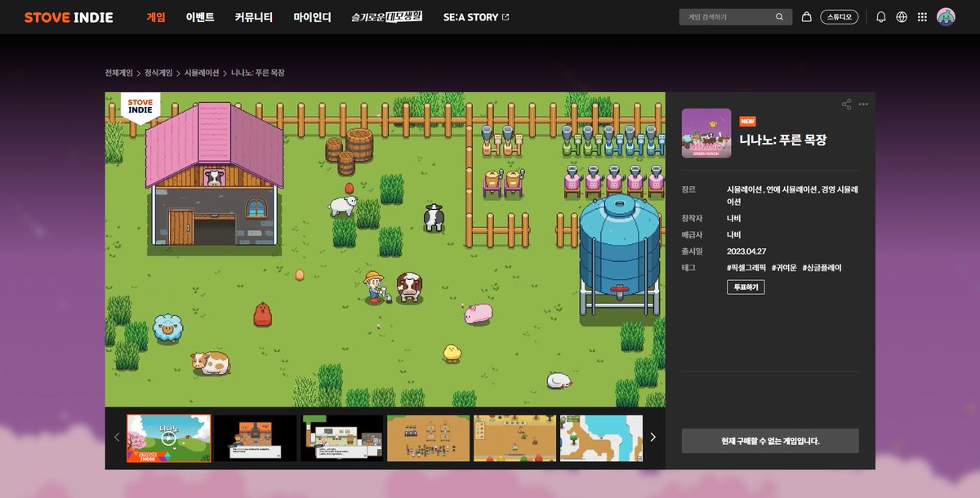The height and width of the screenshot is (498, 980).
Task: Click the STOVE INDIE badge on screenshot
Action: click(140, 108)
